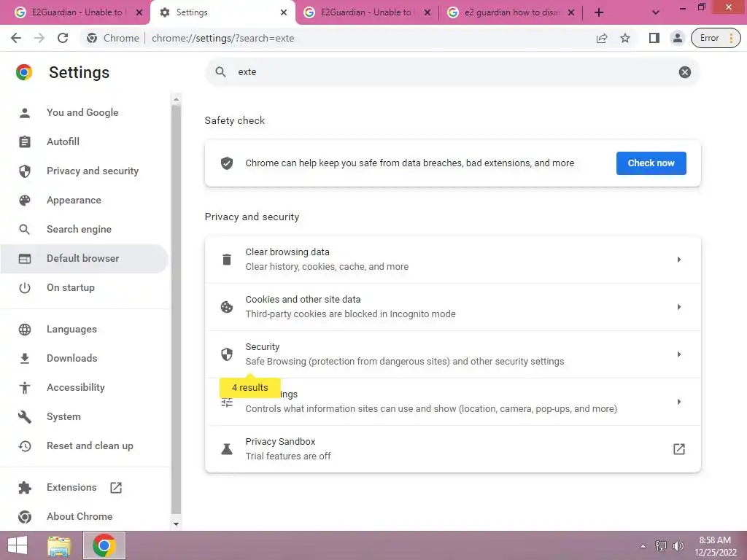
Task: Switch to first E2Guardian tab
Action: coord(76,12)
